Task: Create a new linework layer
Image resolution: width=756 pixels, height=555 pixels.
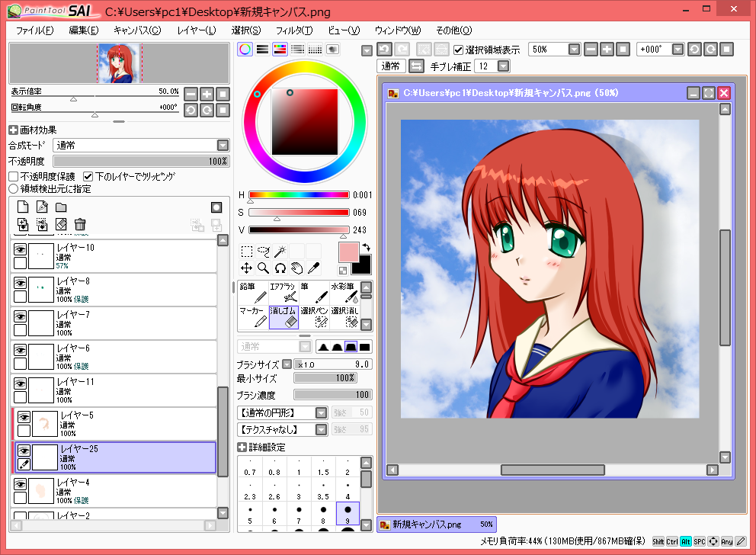Action: (42, 207)
